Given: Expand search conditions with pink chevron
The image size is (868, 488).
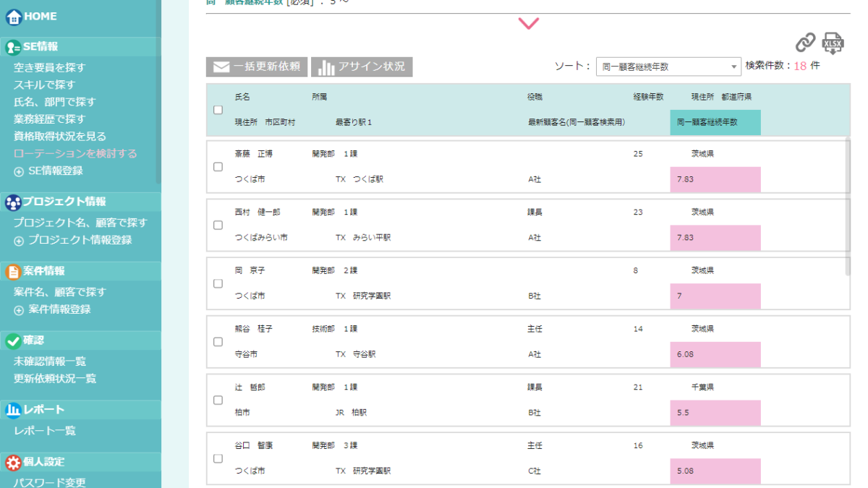Looking at the screenshot, I should pyautogui.click(x=529, y=24).
